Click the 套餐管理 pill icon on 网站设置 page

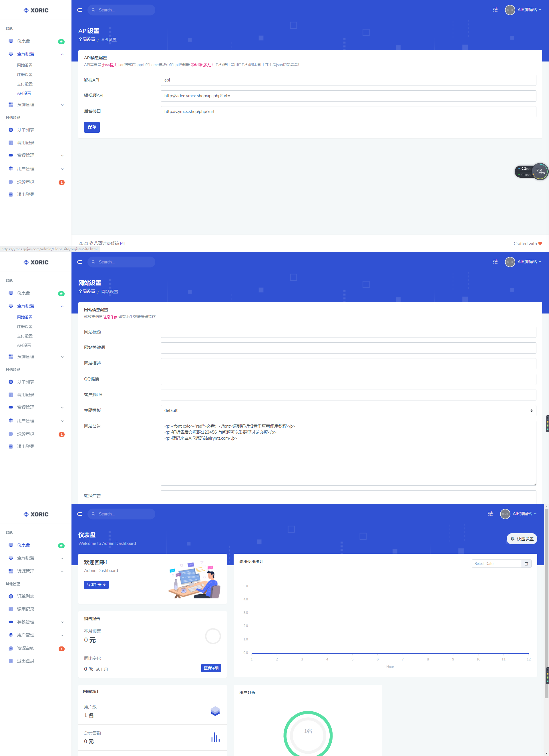(11, 407)
